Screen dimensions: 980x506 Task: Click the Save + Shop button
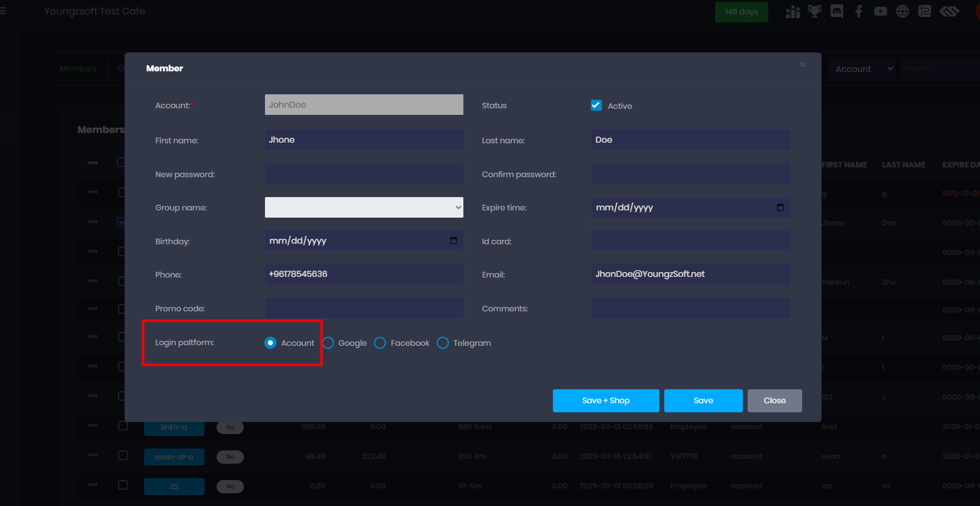[x=606, y=401]
